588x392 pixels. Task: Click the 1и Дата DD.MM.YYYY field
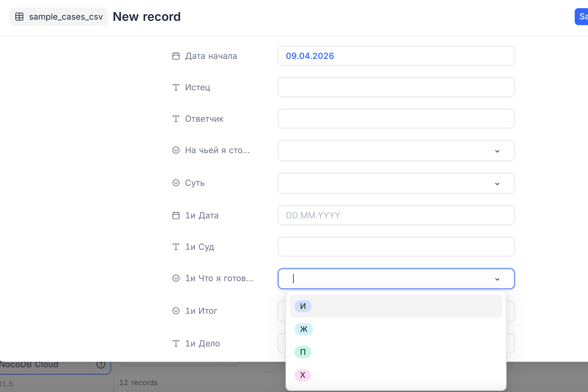pos(396,215)
